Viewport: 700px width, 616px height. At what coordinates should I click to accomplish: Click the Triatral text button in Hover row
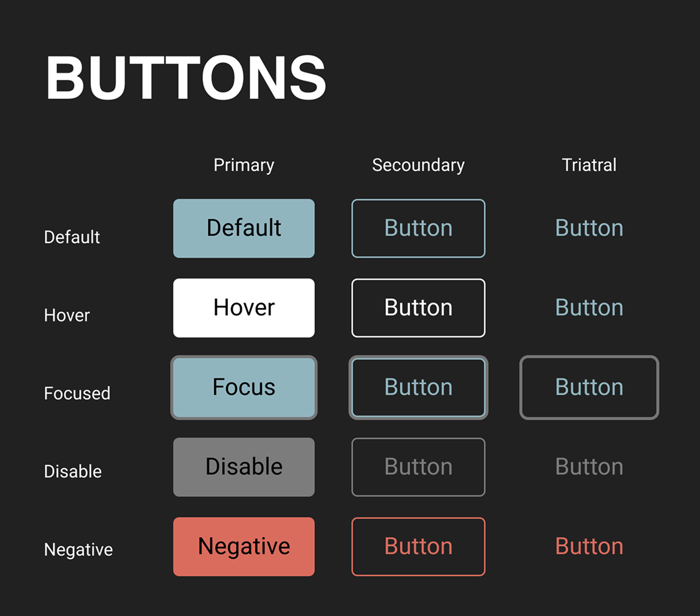pyautogui.click(x=589, y=308)
